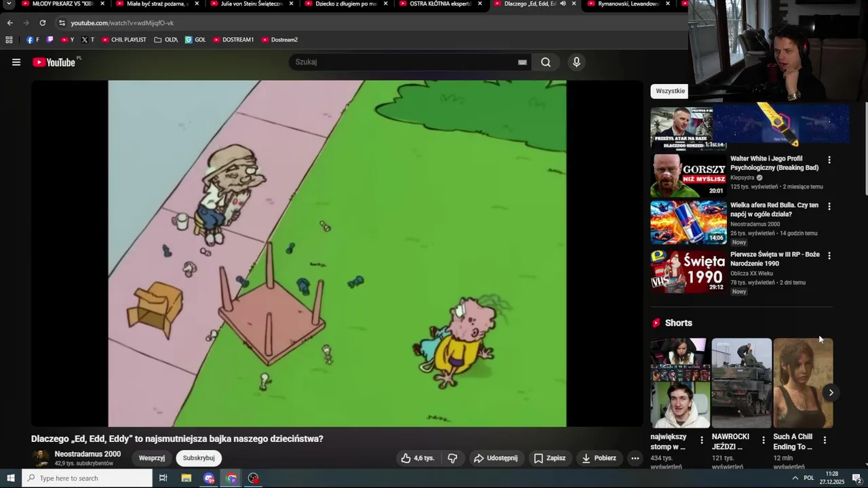Click the taskbar Type here to search box
Image resolution: width=868 pixels, height=488 pixels.
(87, 479)
